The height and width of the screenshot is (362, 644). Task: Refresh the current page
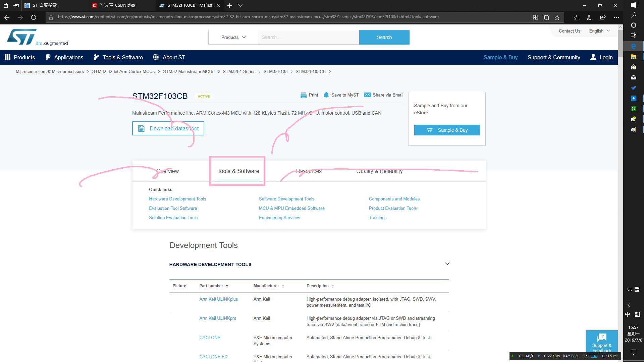(x=34, y=17)
